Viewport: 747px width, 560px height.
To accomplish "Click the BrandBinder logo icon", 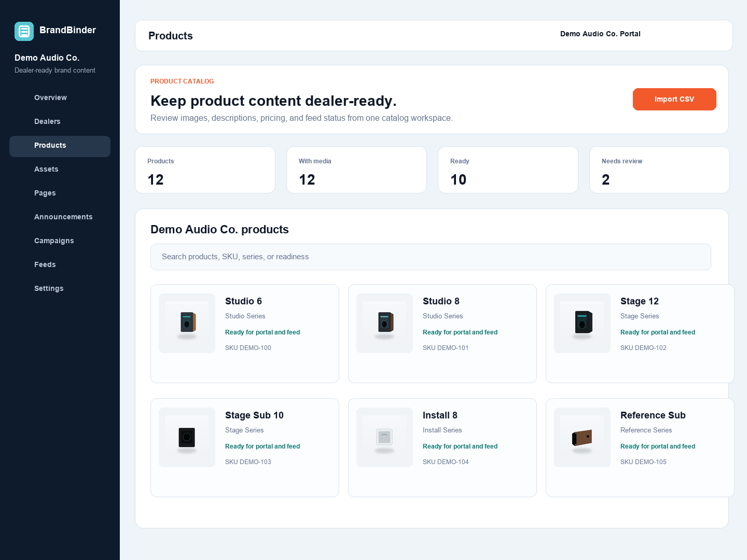I will pos(24,31).
